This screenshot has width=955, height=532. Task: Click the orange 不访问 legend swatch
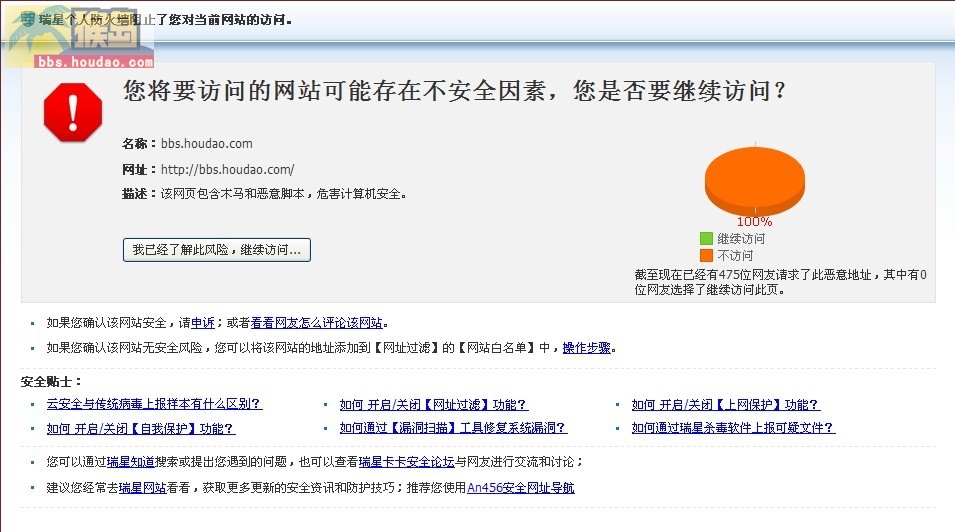(x=707, y=255)
